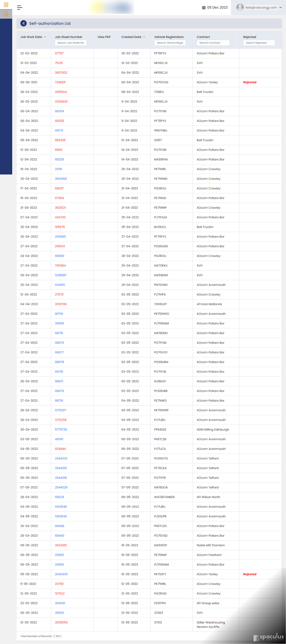The width and height of the screenshot is (286, 644).
Task: Click the Vehicle Registration column header
Action: (169, 37)
